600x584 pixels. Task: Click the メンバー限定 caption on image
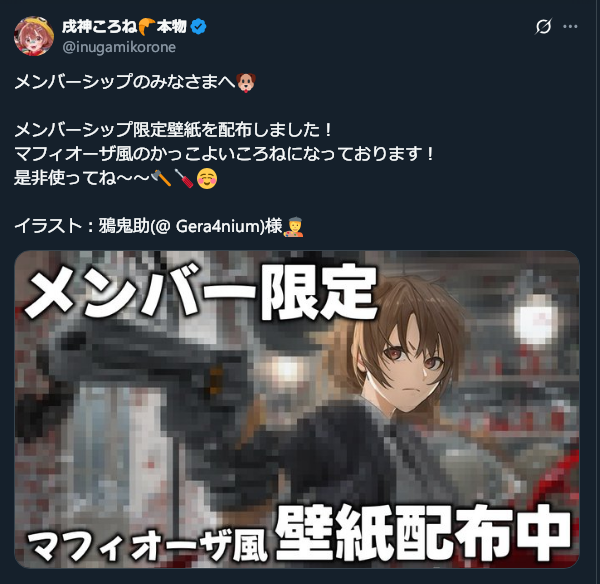coord(202,292)
